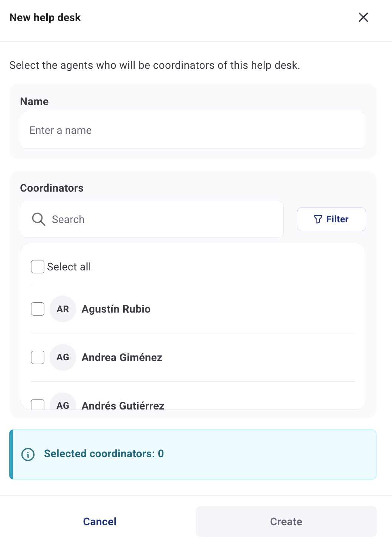Click the search magnifier icon

[x=38, y=219]
